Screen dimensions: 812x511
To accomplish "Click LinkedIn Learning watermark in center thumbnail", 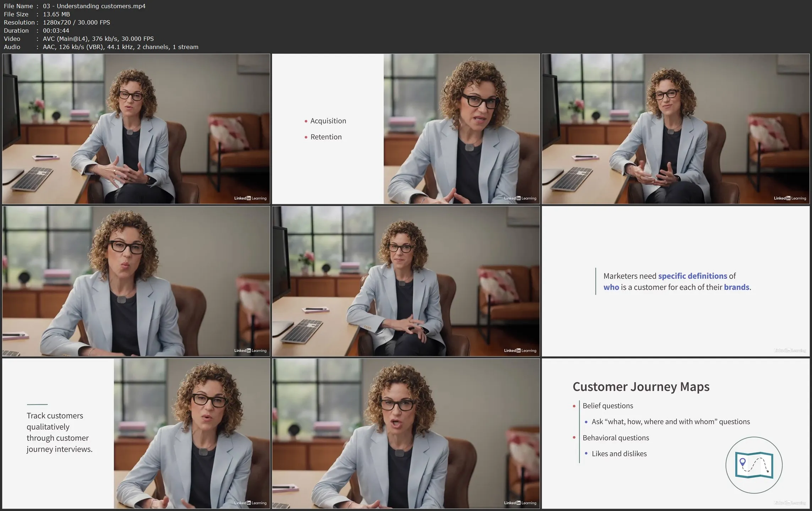I will (520, 350).
